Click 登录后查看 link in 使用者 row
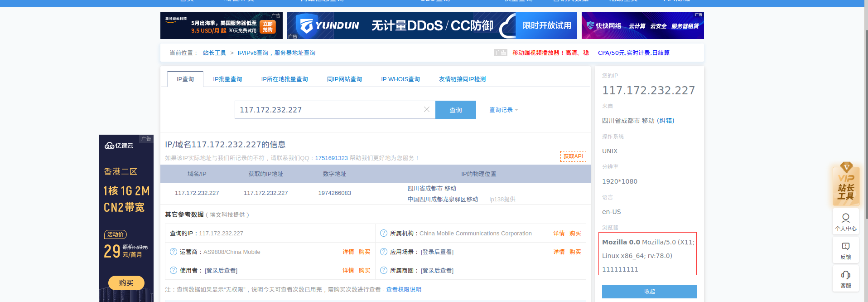 coord(221,271)
